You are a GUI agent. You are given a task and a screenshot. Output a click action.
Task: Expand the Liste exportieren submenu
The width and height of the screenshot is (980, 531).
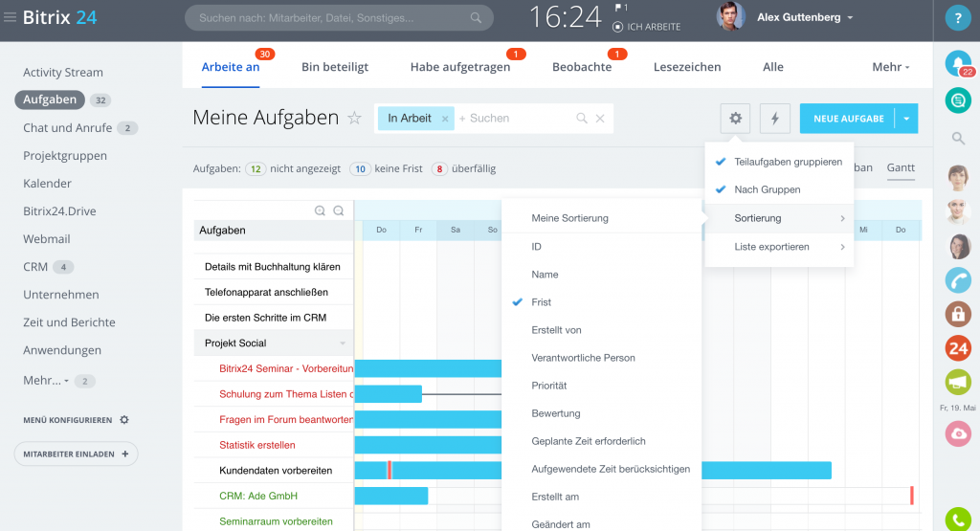pos(779,247)
